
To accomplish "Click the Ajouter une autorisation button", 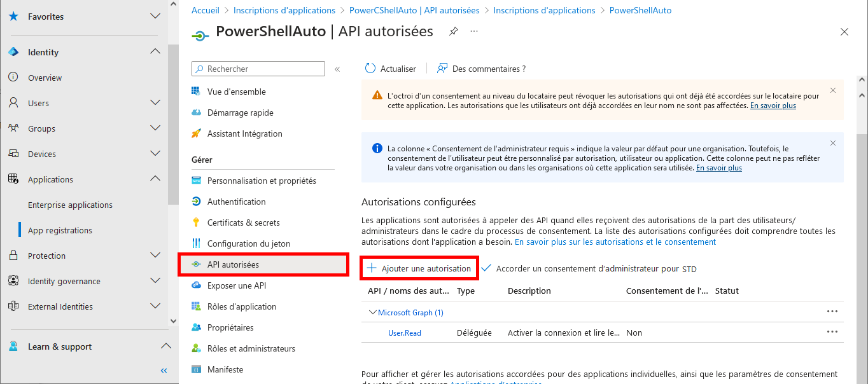I will [x=418, y=268].
